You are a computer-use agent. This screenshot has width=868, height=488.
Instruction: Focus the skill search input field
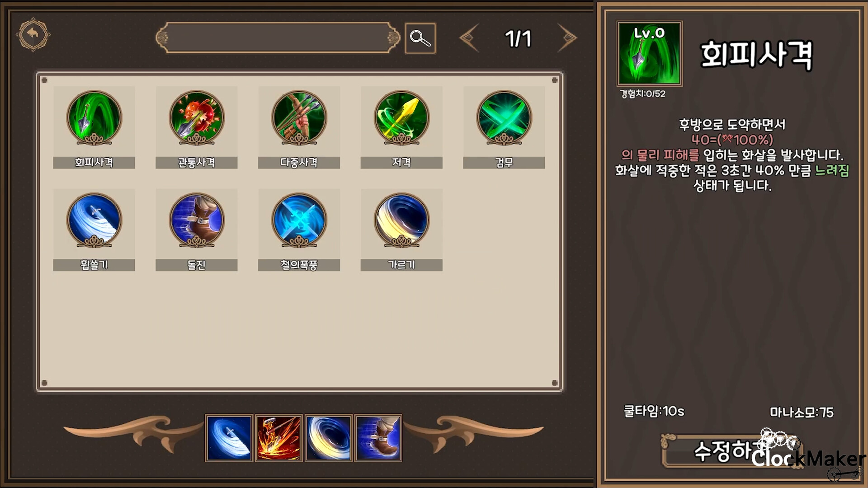pos(278,38)
